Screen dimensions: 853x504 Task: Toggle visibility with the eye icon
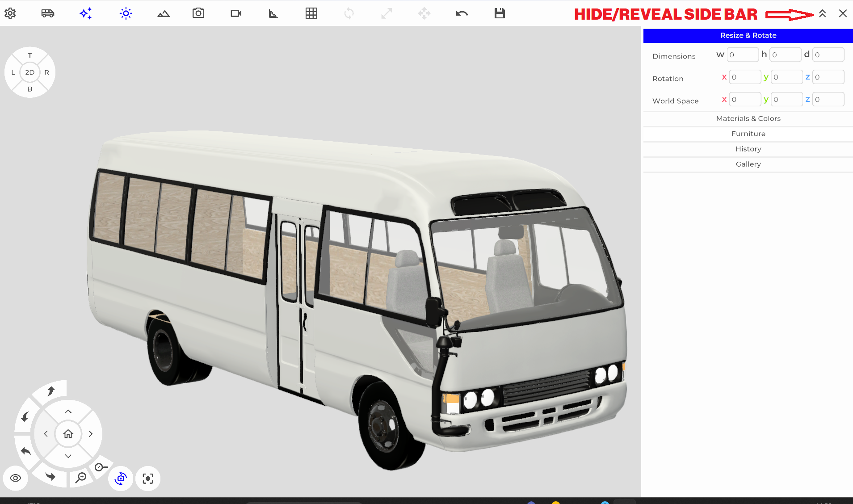coord(16,478)
